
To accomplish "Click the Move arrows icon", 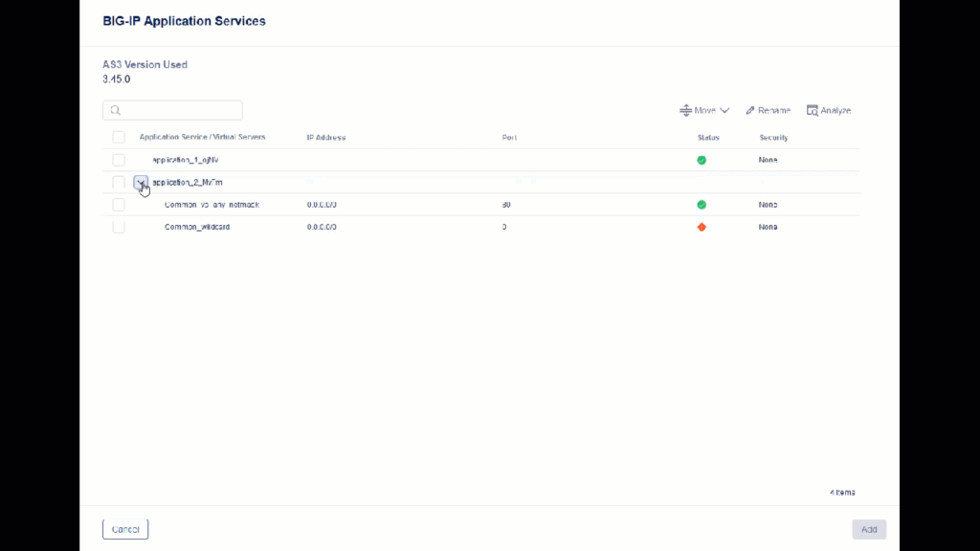I will pyautogui.click(x=685, y=111).
